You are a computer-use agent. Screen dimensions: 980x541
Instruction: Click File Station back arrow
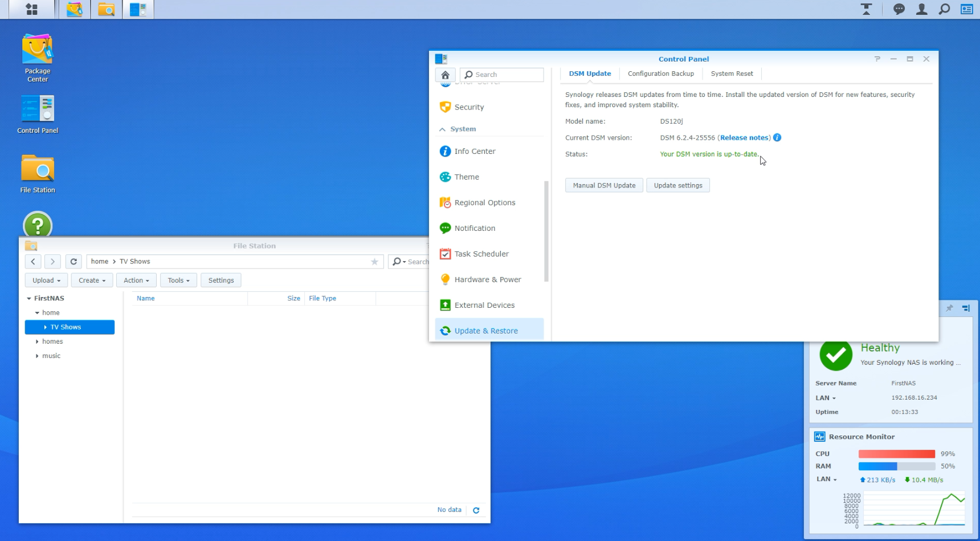33,262
